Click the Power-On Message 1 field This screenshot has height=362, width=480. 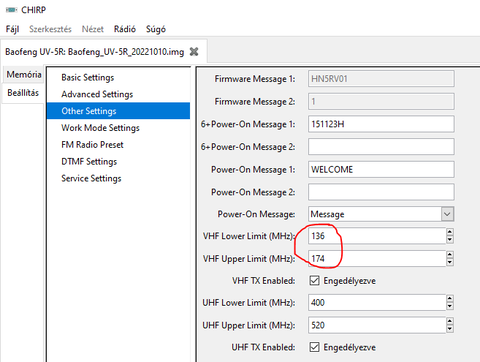381,169
